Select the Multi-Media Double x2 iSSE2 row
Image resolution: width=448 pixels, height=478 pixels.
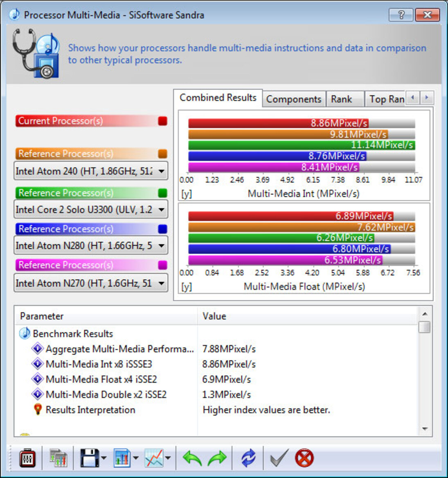[x=216, y=395]
